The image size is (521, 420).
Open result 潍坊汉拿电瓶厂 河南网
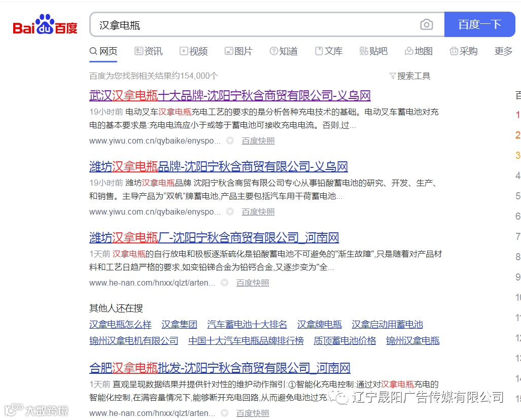[214, 237]
